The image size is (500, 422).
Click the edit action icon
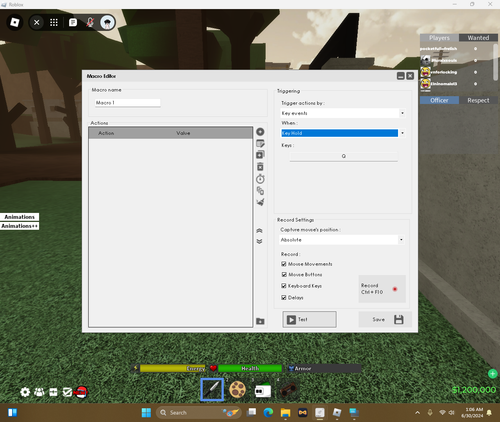tap(260, 144)
